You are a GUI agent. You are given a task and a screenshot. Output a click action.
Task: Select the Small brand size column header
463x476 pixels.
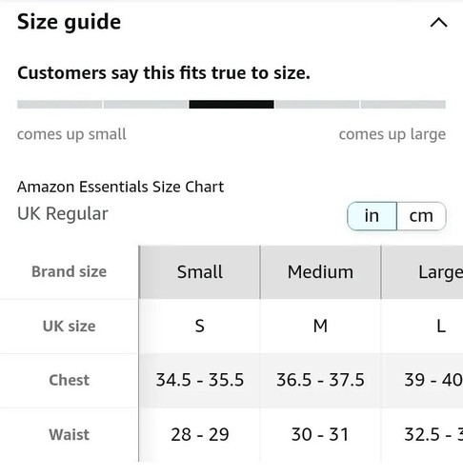(x=199, y=272)
